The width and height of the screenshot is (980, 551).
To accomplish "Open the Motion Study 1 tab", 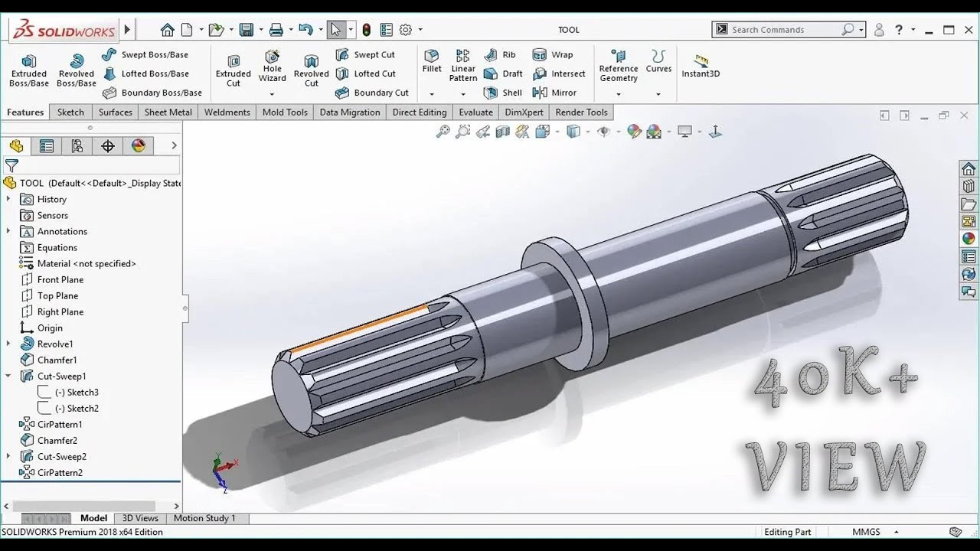I will [x=204, y=518].
